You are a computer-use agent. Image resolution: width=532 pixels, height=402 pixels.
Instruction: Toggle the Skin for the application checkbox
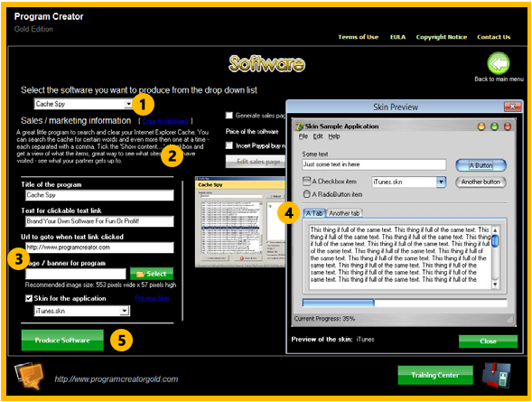(29, 298)
